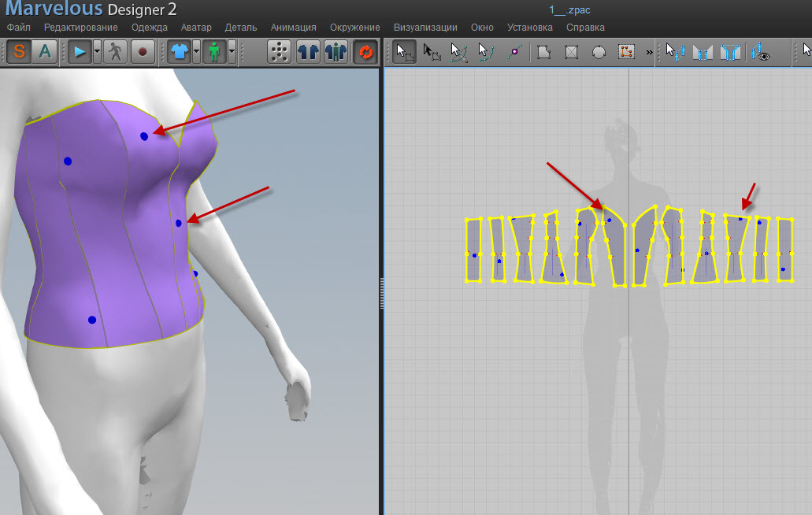The width and height of the screenshot is (812, 515).
Task: Open the dropdown next to blue shirt icon
Action: coord(196,53)
